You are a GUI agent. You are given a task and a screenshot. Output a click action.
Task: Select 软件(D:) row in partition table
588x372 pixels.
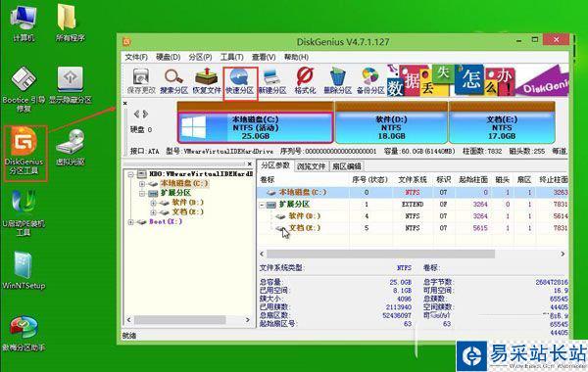(413, 216)
